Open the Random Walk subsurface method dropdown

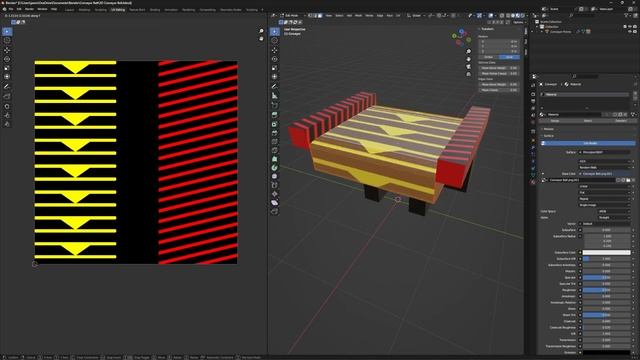[604, 167]
